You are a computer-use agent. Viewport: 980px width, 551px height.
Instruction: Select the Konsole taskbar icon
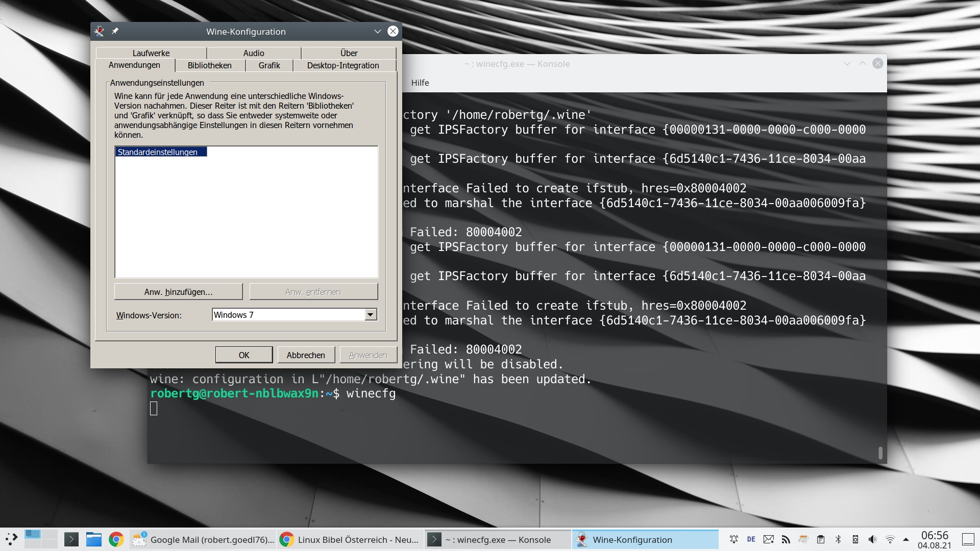click(434, 539)
